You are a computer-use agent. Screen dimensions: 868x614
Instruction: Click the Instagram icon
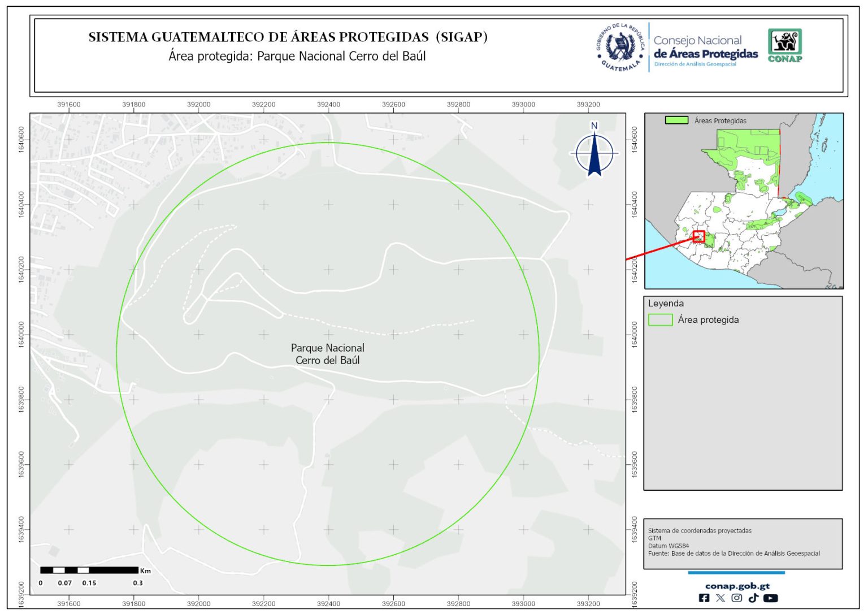736,598
